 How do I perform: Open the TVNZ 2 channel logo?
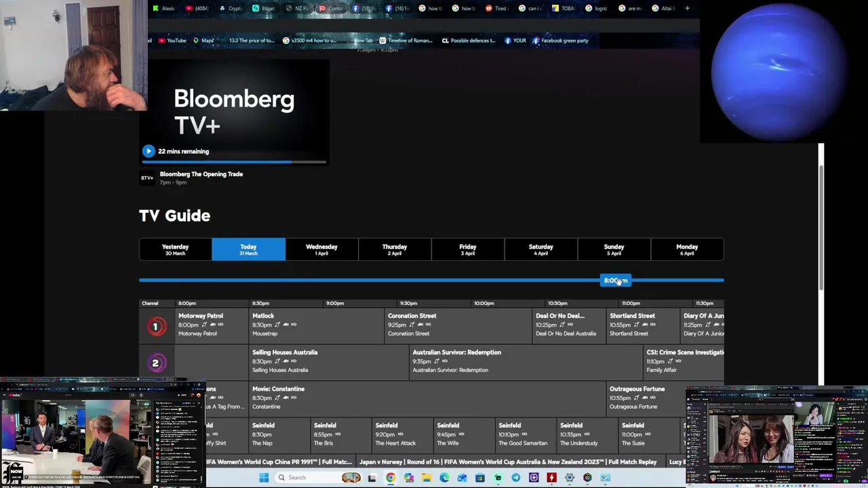pos(155,364)
